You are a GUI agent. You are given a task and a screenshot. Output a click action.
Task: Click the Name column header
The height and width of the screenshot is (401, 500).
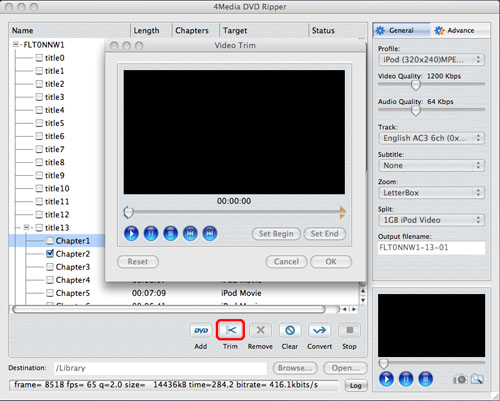click(x=69, y=30)
